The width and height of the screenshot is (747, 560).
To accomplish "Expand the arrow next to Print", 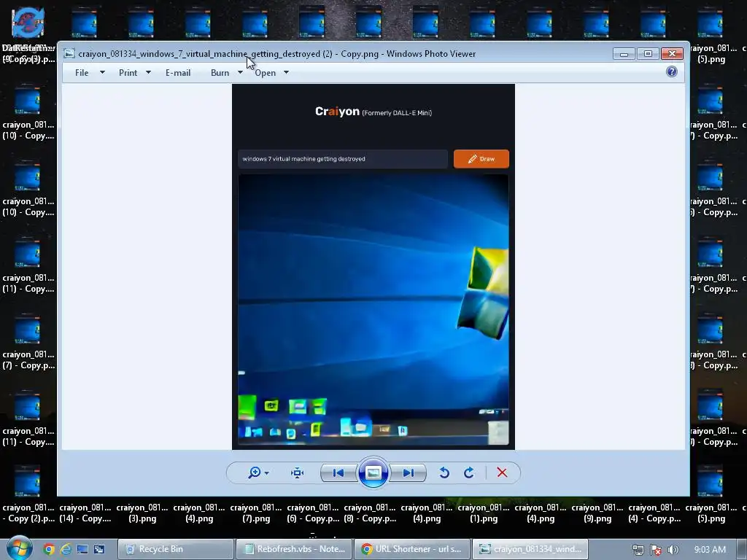I will (148, 72).
